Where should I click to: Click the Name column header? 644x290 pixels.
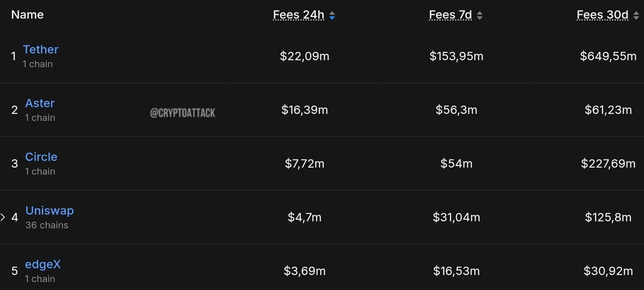pyautogui.click(x=27, y=15)
